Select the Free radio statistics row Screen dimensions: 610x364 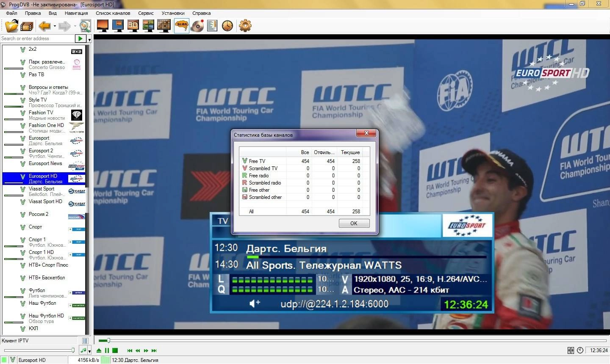pyautogui.click(x=304, y=176)
